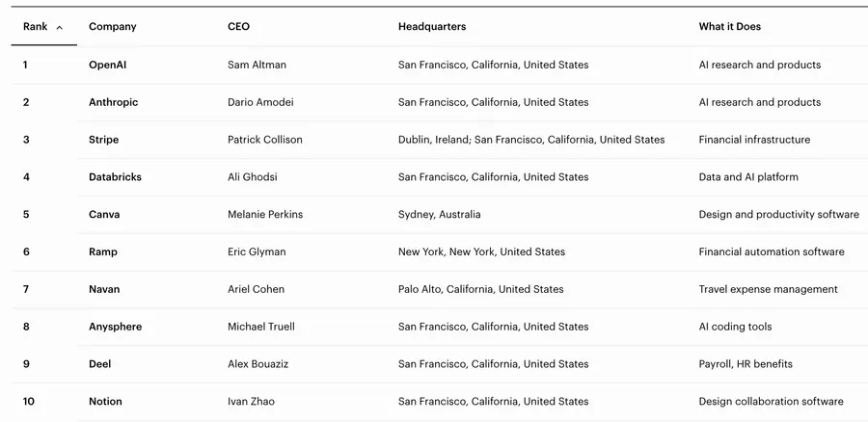868x422 pixels.
Task: Select the Ramp company name
Action: coord(103,252)
